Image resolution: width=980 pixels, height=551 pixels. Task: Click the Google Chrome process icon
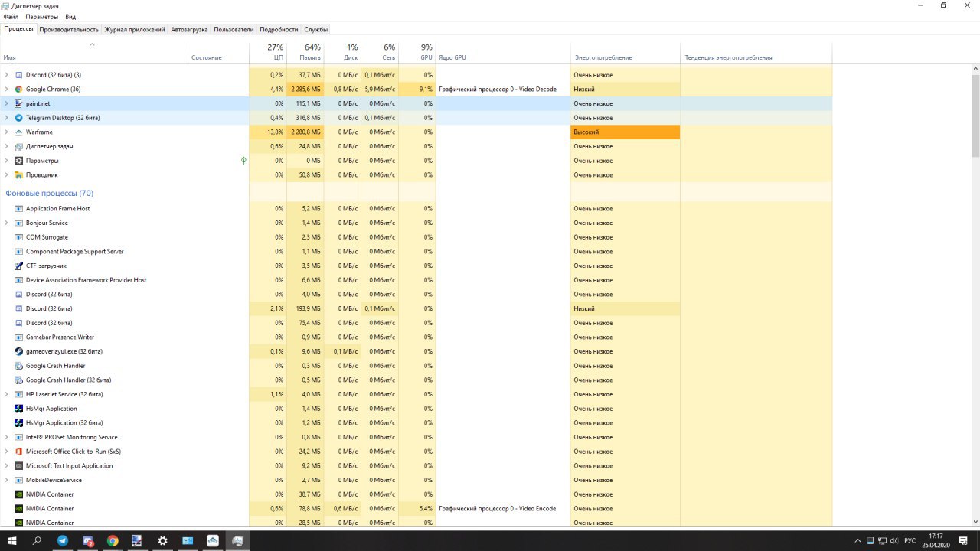(x=19, y=90)
